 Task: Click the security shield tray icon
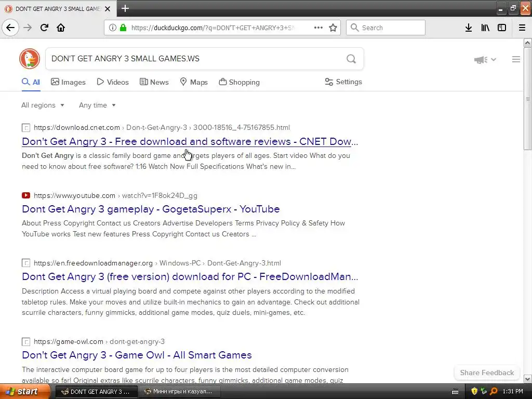(x=474, y=392)
